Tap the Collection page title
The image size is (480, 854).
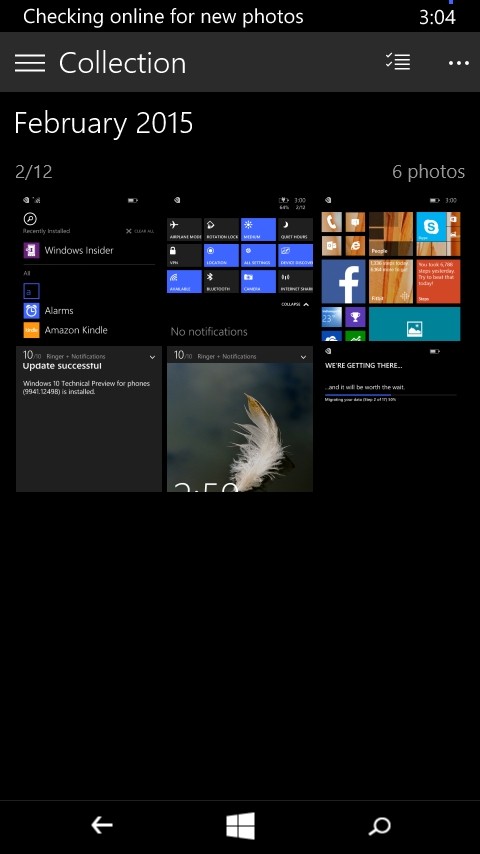(123, 63)
